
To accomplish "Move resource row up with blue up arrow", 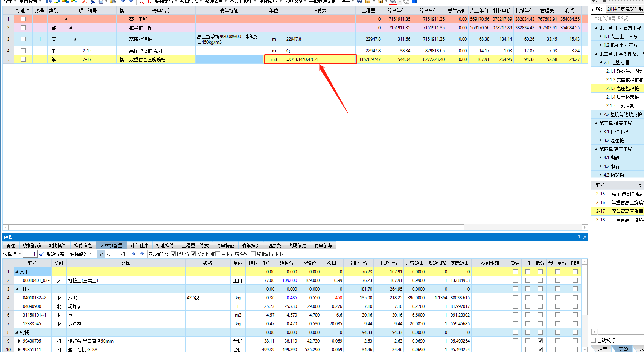I will [134, 254].
